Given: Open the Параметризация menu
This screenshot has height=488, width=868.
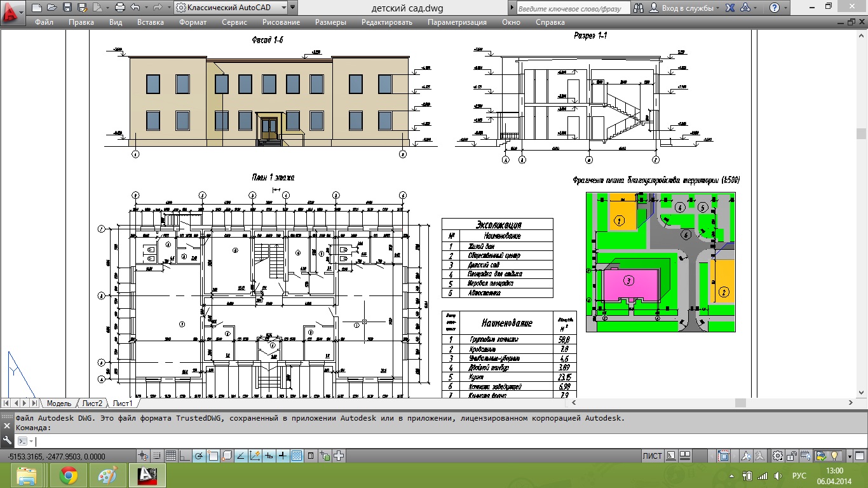Looking at the screenshot, I should click(457, 22).
